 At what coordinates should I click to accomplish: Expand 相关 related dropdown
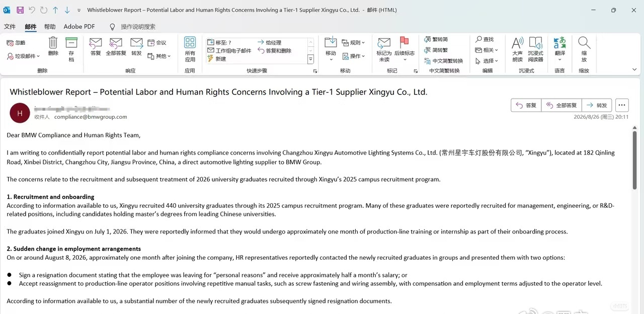tap(487, 50)
